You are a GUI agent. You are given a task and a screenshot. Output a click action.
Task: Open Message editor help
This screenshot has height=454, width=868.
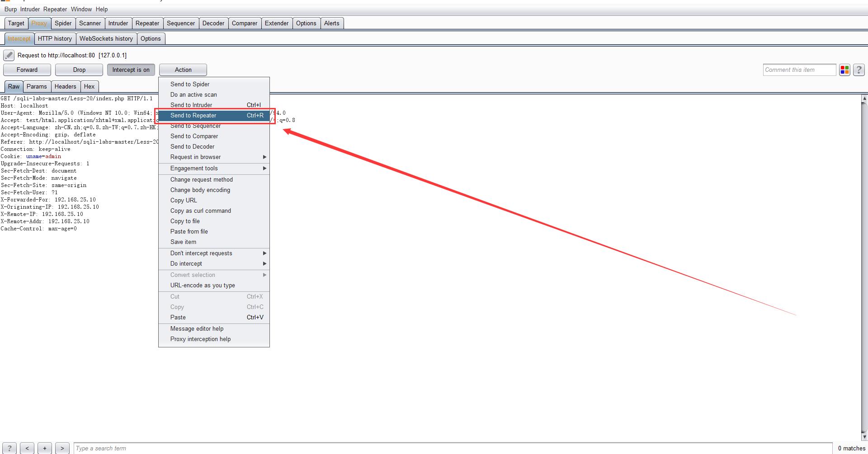tap(214, 329)
